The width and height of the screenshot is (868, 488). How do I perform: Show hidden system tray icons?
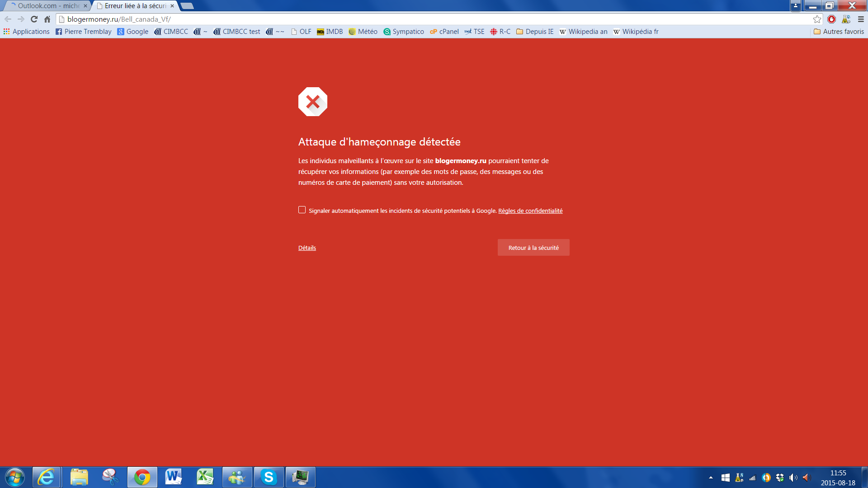coord(711,477)
